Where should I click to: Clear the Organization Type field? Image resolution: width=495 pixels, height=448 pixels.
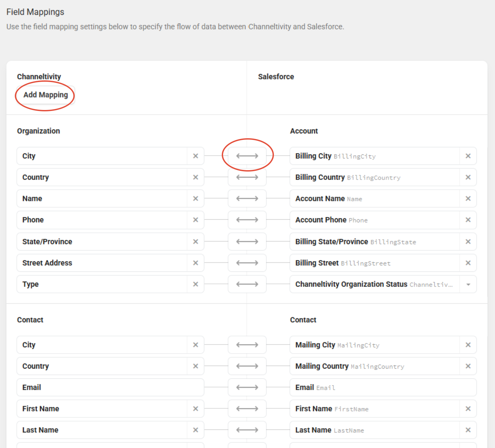(x=196, y=284)
